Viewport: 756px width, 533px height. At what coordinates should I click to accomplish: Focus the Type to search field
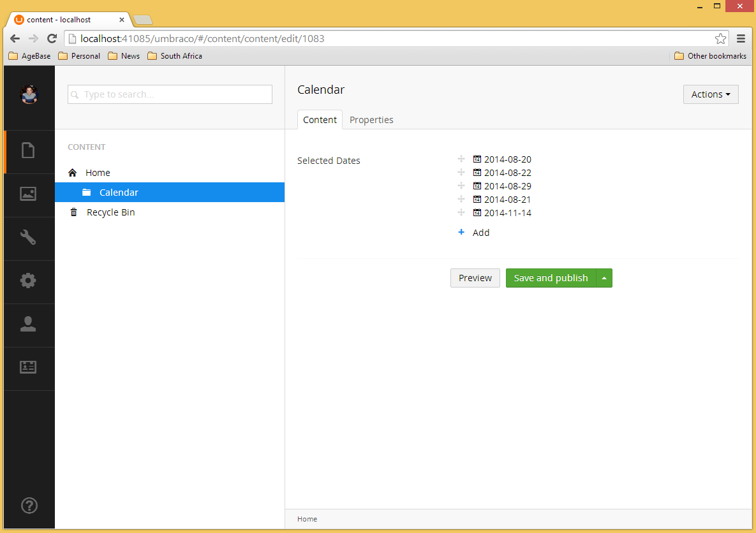170,94
